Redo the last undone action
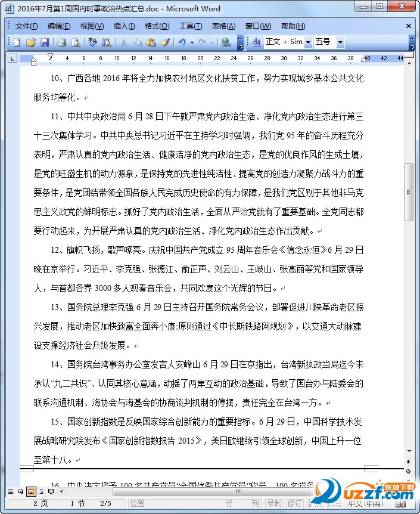 [203, 42]
